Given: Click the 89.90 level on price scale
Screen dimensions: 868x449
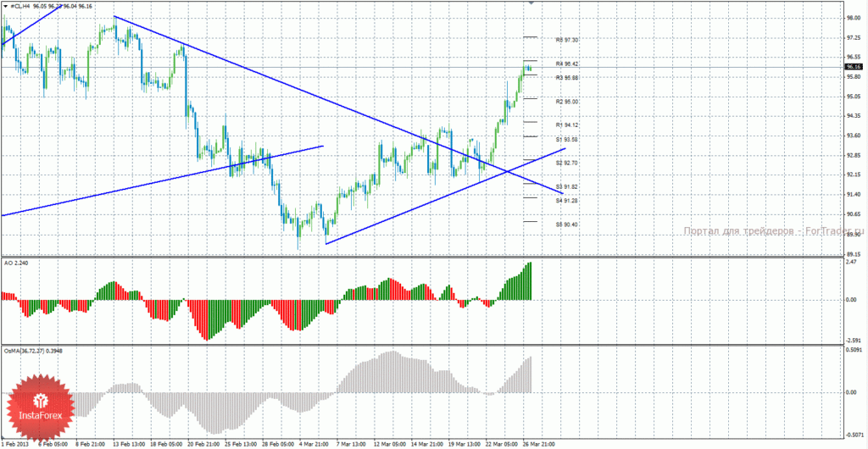Looking at the screenshot, I should point(852,234).
